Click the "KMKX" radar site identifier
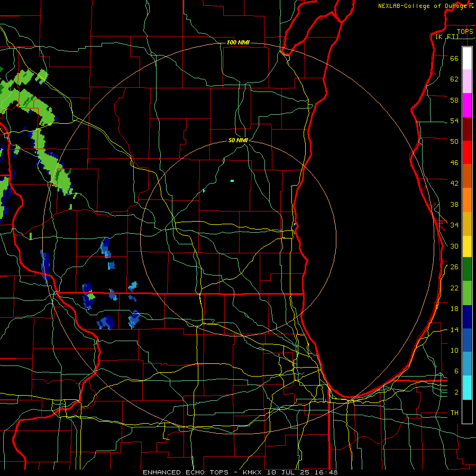 (x=253, y=472)
